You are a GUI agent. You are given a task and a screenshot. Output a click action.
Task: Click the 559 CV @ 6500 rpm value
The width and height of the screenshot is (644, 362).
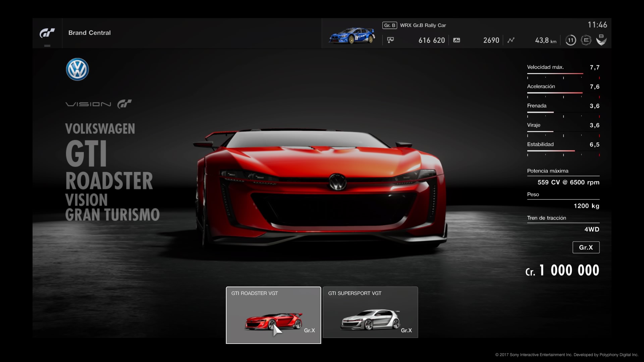[569, 182]
